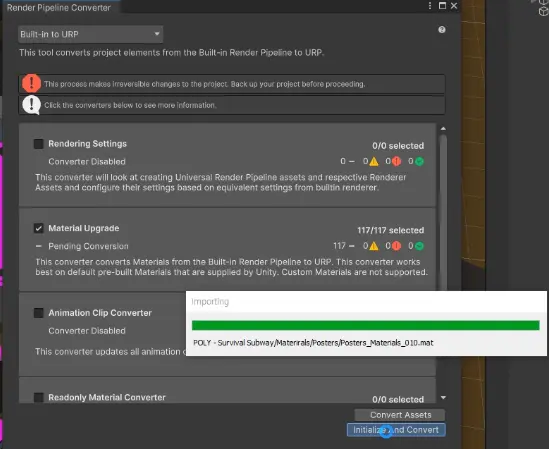Click the converter list scroll down arrow

click(443, 398)
